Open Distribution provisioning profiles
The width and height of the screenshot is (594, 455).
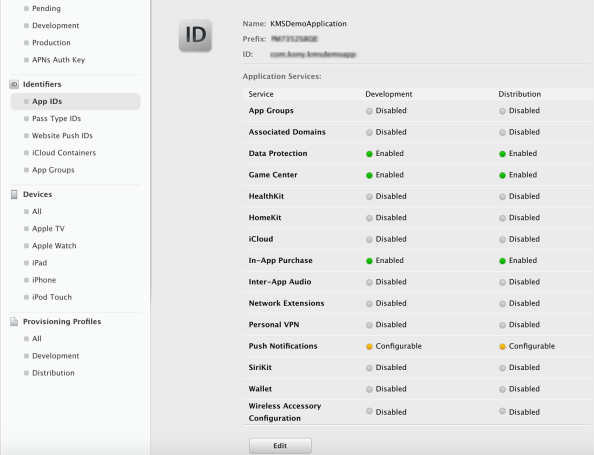click(x=53, y=373)
